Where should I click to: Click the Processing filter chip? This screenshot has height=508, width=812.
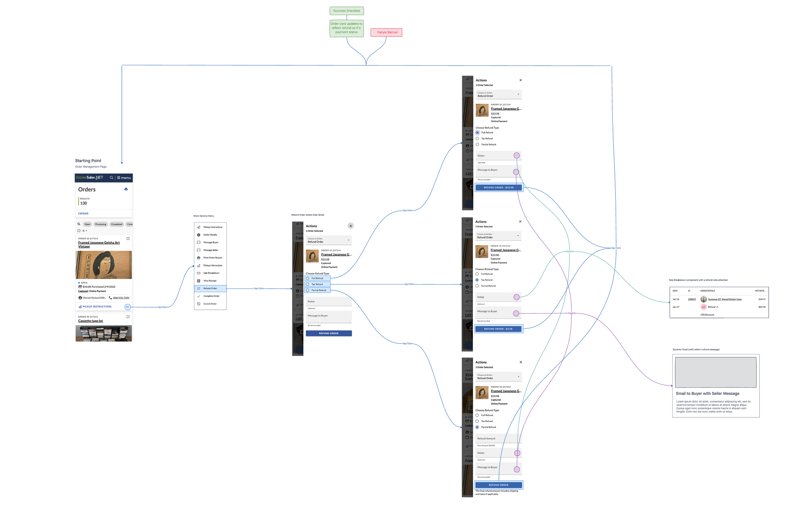(100, 224)
